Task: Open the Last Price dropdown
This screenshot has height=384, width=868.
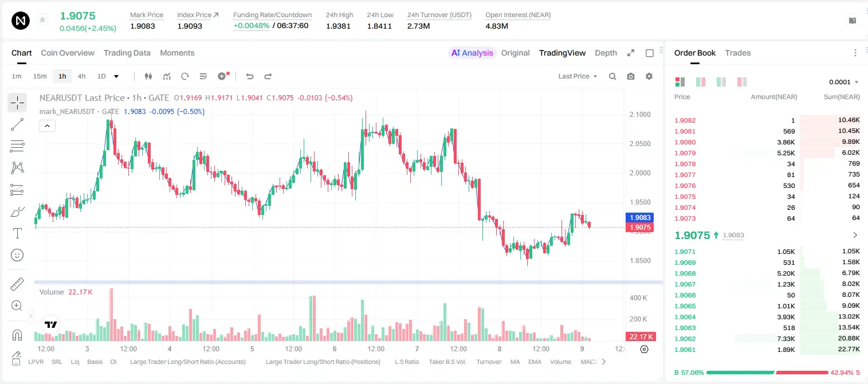Action: [578, 76]
